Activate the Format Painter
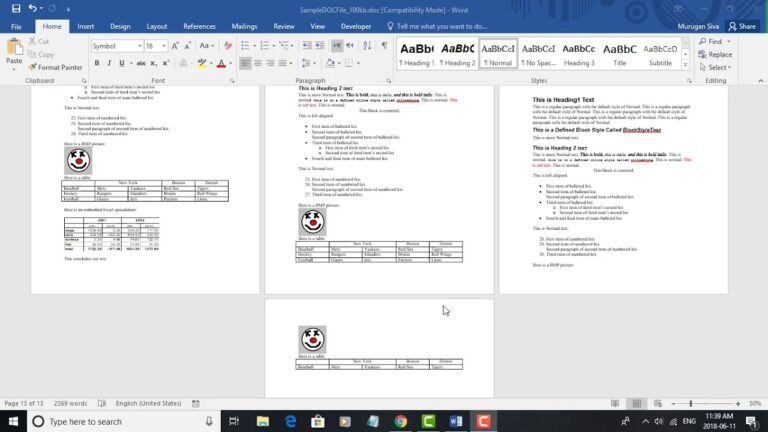This screenshot has height=432, width=768. pyautogui.click(x=55, y=67)
